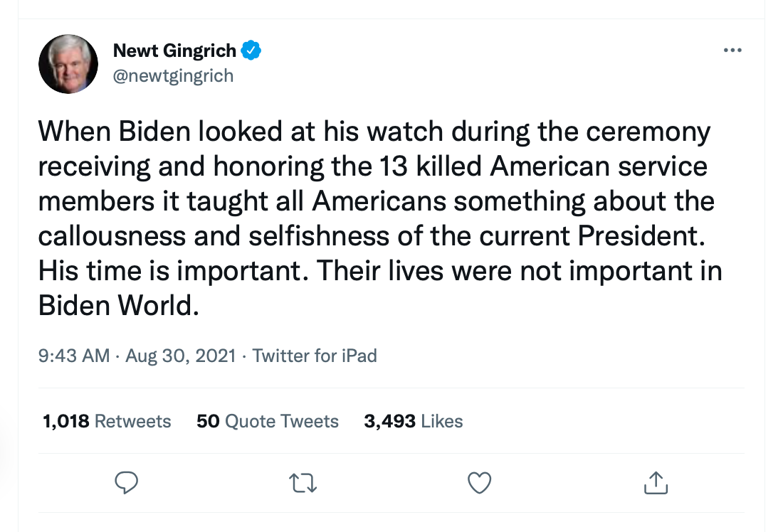This screenshot has height=532, width=783.
Task: Visit the @newtgingrich handle link
Action: click(x=173, y=75)
